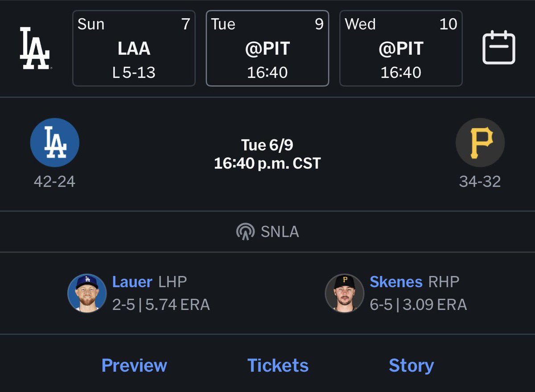Open Skenes' player headshot
Screen dimensions: 535x392
(x=345, y=293)
